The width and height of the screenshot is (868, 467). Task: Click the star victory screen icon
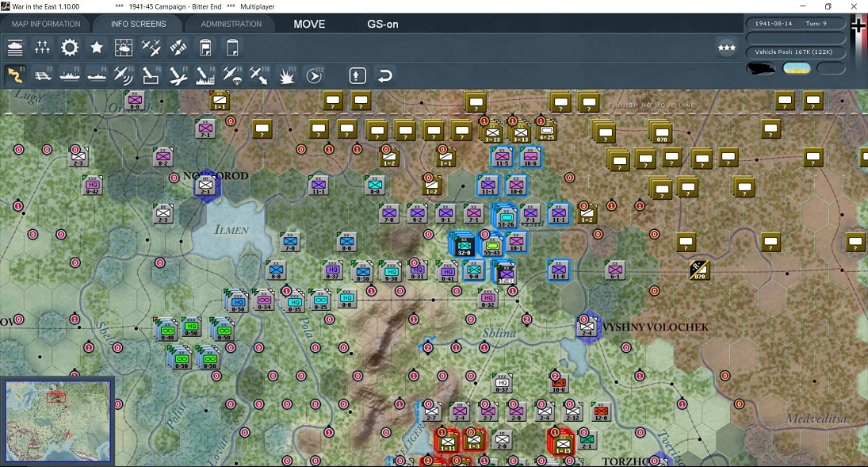97,48
